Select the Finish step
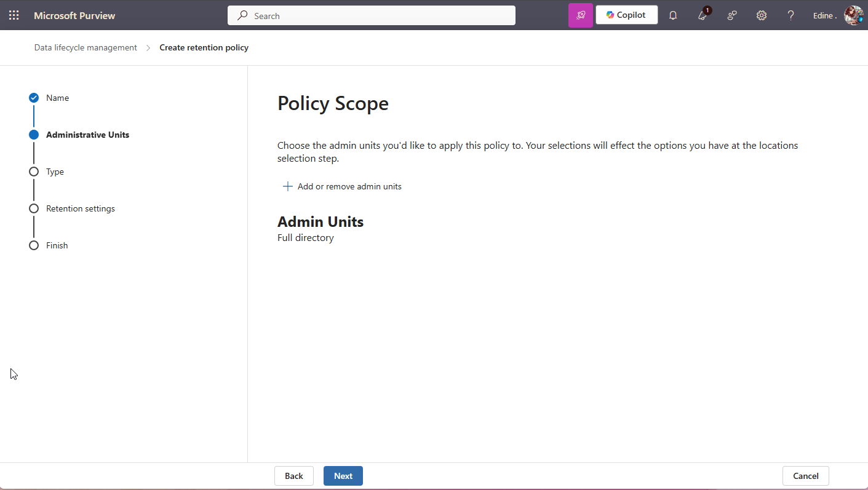868x490 pixels. pyautogui.click(x=57, y=245)
